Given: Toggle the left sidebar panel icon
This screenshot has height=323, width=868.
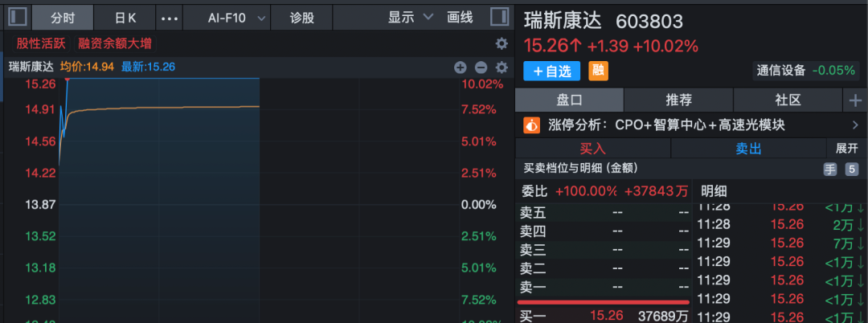Looking at the screenshot, I should point(18,17).
